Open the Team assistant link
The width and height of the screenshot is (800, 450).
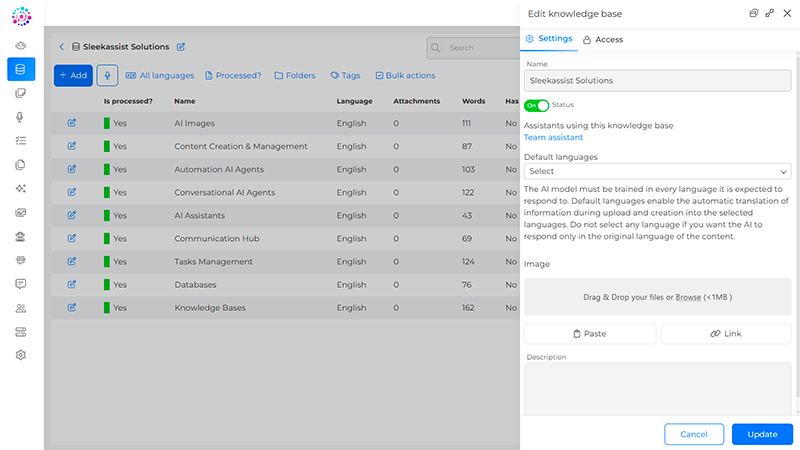553,137
